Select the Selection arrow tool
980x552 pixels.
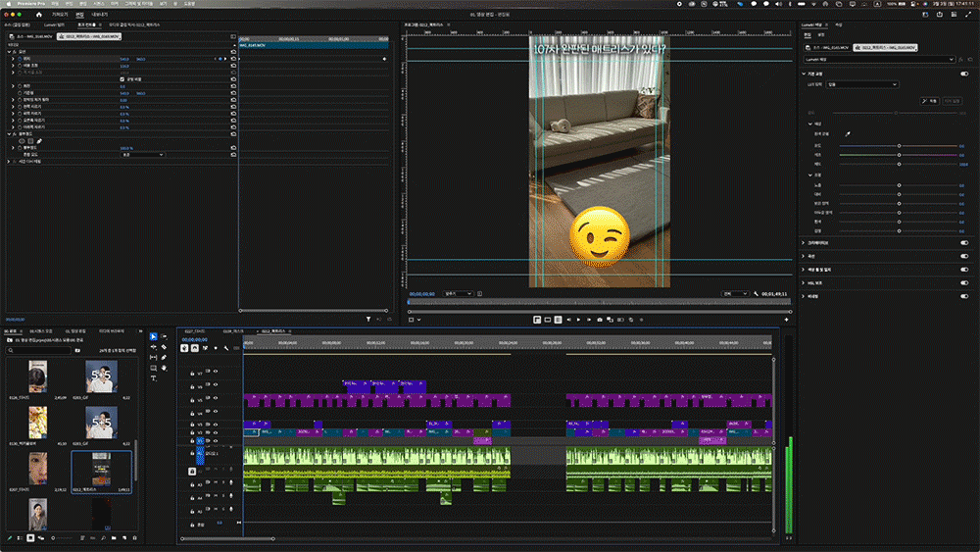pyautogui.click(x=154, y=337)
